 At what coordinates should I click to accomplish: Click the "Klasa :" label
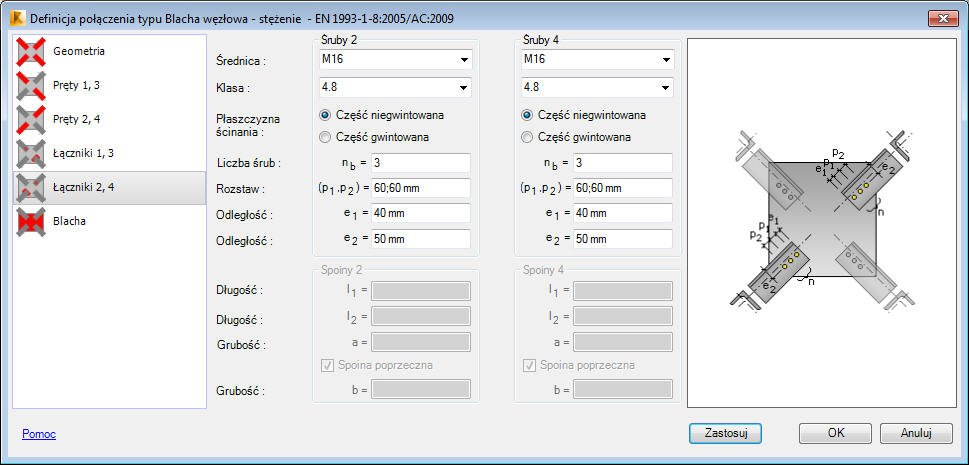point(233,88)
